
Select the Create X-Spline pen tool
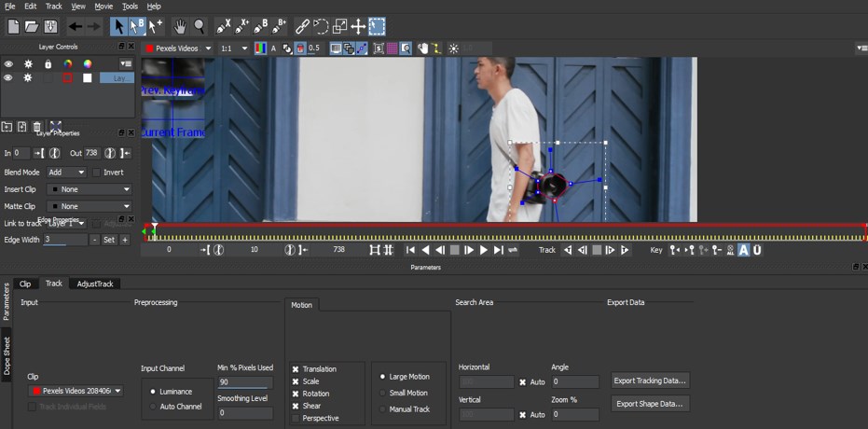[x=223, y=26]
